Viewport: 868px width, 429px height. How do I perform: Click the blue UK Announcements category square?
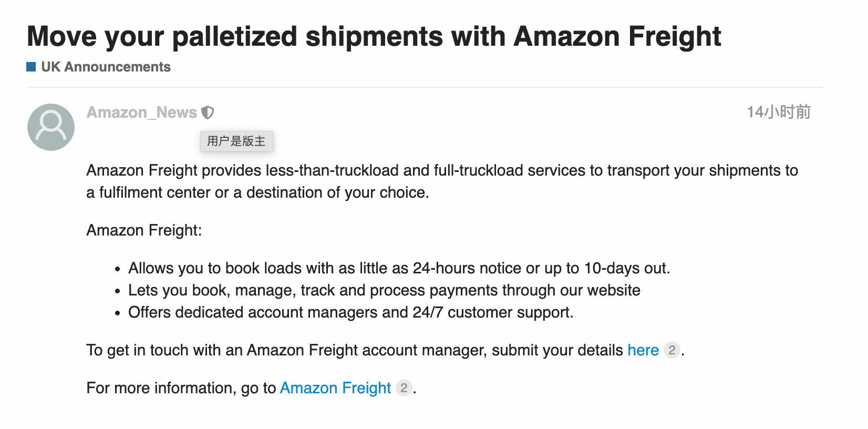point(31,67)
